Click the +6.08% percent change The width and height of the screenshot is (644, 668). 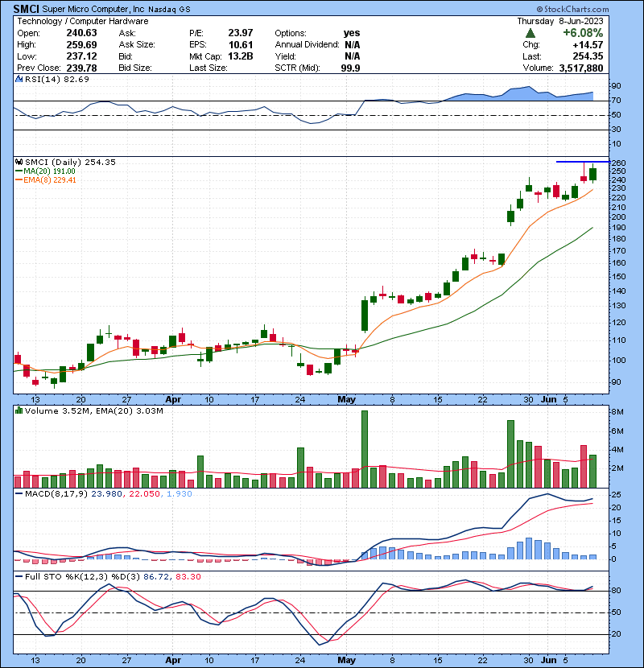(x=583, y=33)
